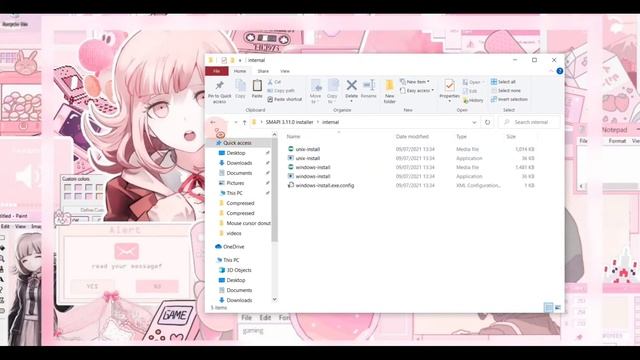Click SMAPI 3.11.0 installer breadcrumb
640x360 pixels.
[x=289, y=122]
